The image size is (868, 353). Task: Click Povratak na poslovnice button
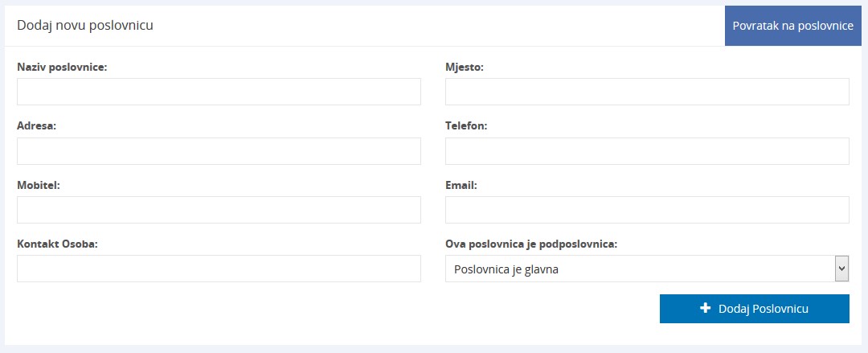click(792, 26)
